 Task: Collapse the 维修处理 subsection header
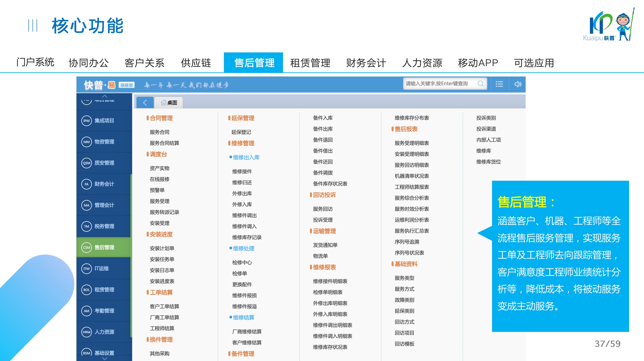(x=243, y=248)
